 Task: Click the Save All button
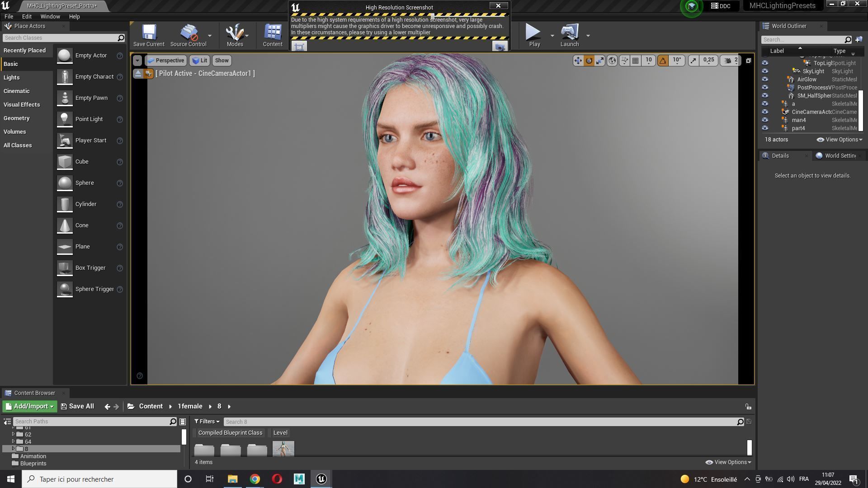(77, 406)
